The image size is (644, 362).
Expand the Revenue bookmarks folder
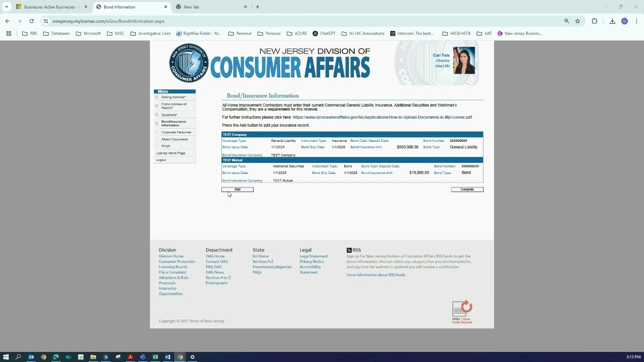click(240, 33)
